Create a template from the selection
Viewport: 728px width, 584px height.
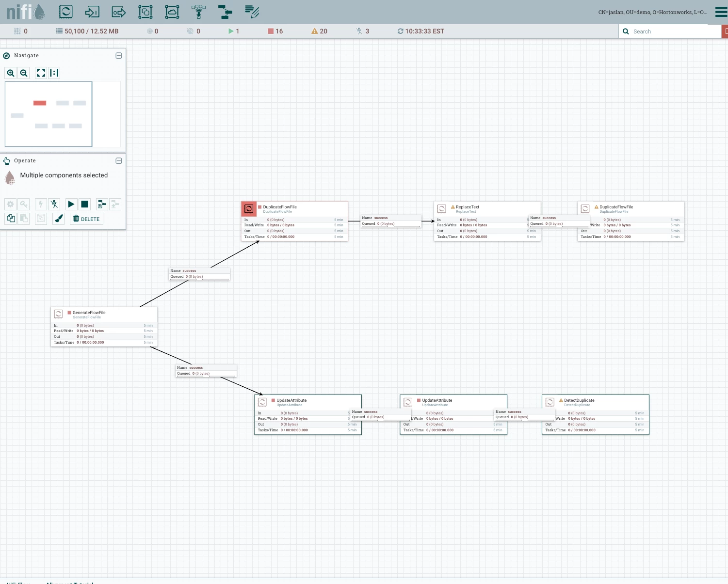pos(102,204)
